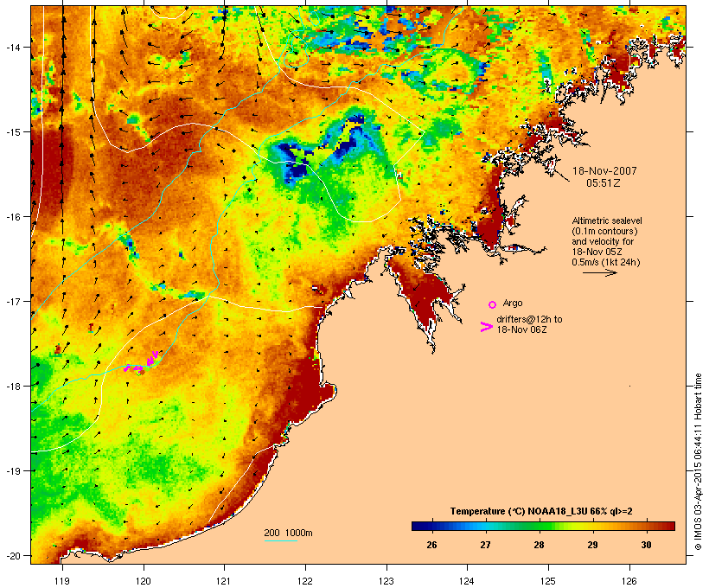The width and height of the screenshot is (709, 588).
Task: Click the color bar label '27'
Action: tap(485, 545)
